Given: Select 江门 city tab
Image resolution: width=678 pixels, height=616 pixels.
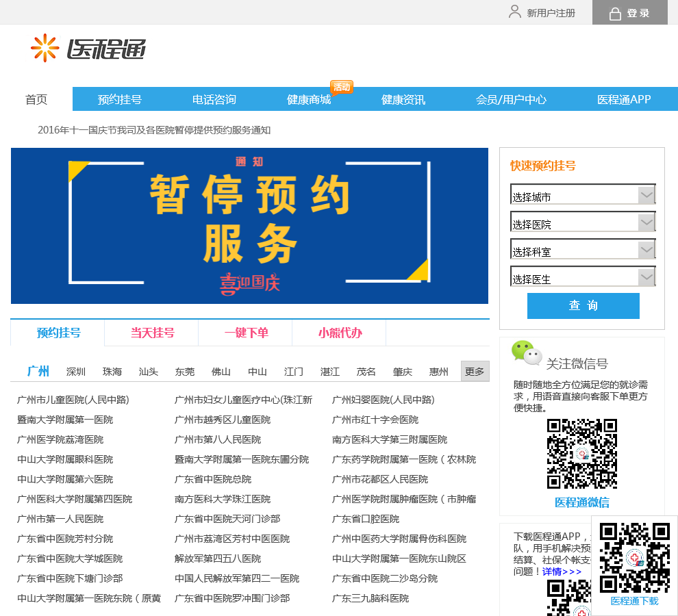Looking at the screenshot, I should point(294,372).
